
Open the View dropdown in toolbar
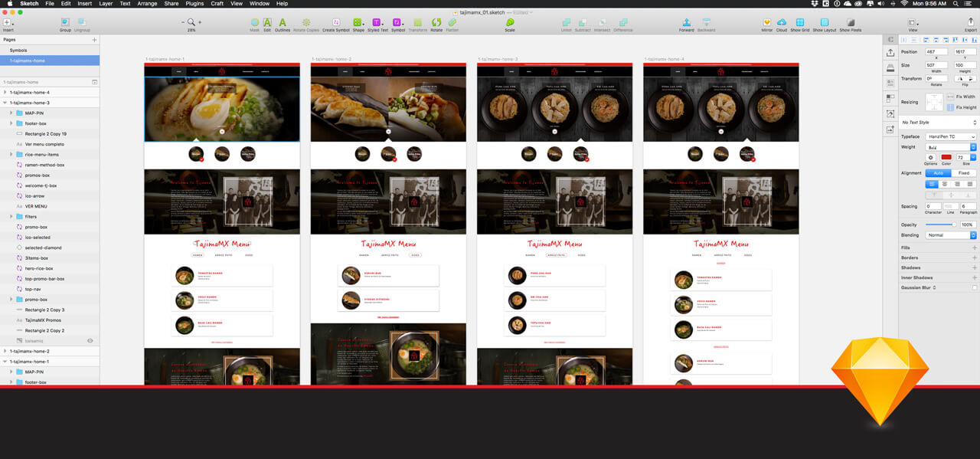point(913,23)
